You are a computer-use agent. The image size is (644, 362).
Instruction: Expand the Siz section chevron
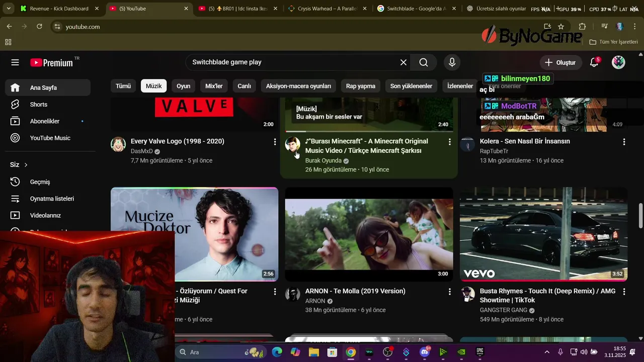coord(26,165)
